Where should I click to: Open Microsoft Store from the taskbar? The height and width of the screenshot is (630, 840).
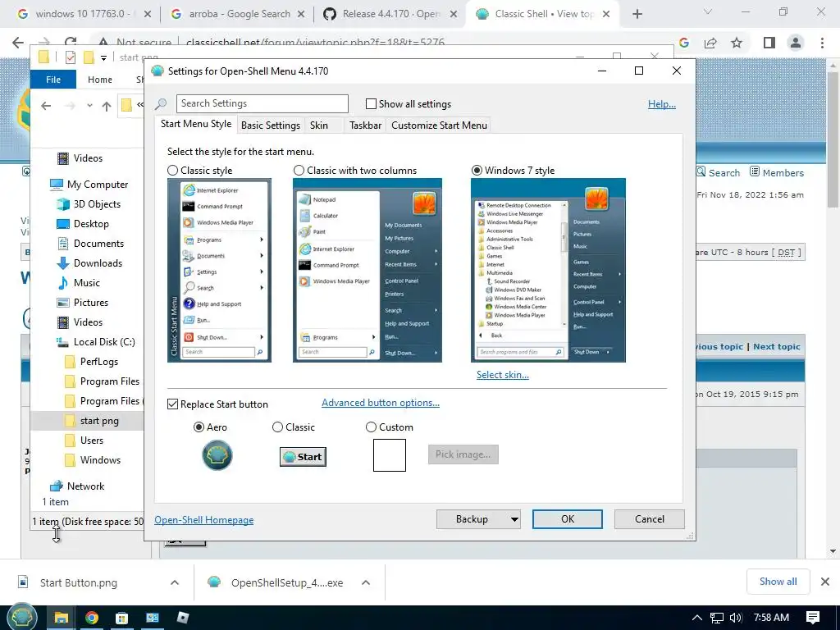pyautogui.click(x=121, y=619)
